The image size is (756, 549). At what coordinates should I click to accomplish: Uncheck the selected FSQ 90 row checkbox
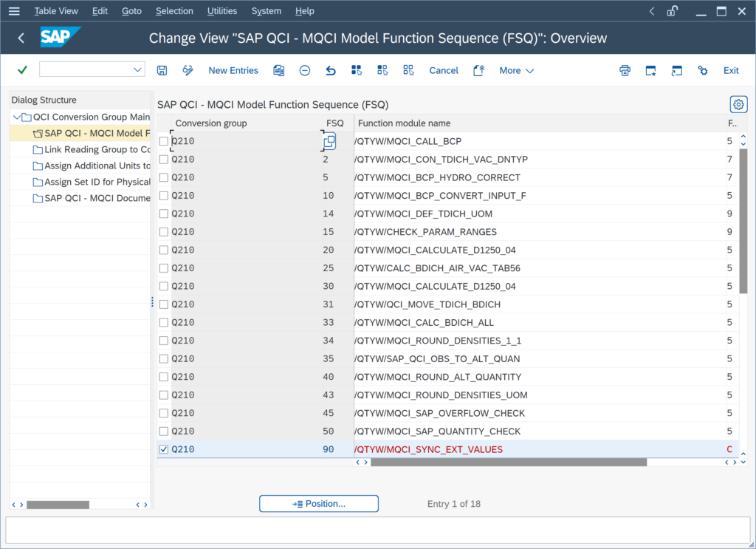coord(164,449)
